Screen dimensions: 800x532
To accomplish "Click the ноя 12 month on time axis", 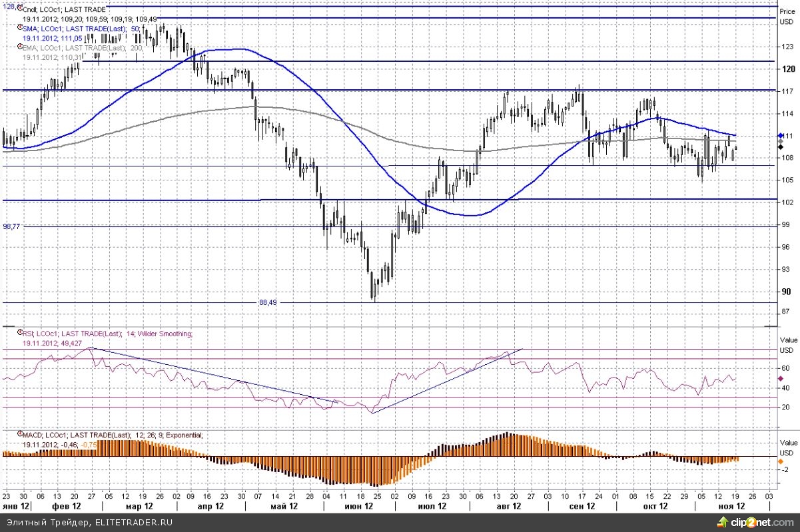I will coord(731,506).
